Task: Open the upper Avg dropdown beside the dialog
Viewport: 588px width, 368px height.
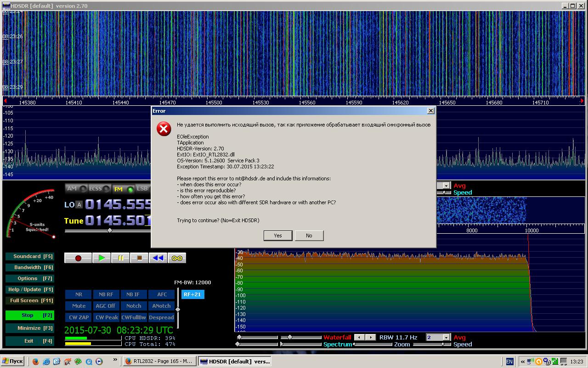Action: coord(446,186)
